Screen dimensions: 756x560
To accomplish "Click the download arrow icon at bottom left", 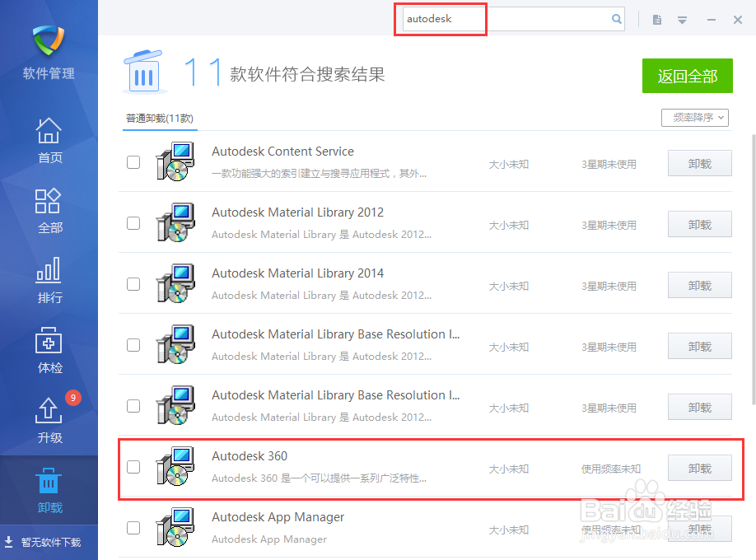I will pos(9,542).
